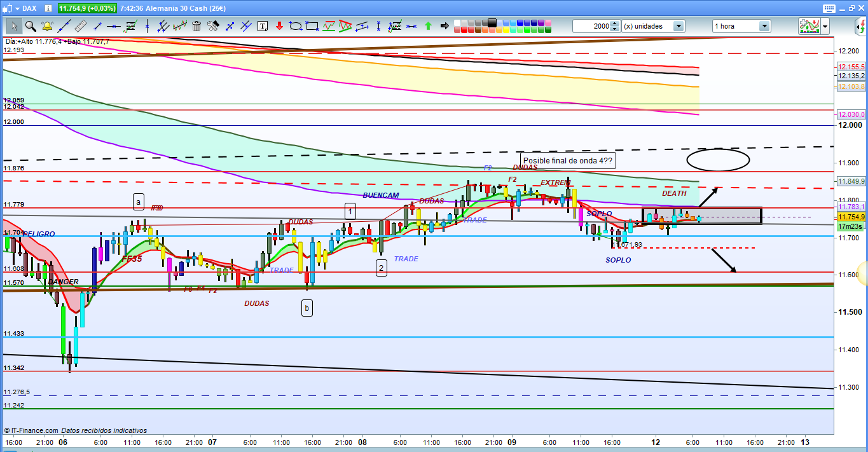The height and width of the screenshot is (452, 868).
Task: Insert a green up arrow marker
Action: coord(428,26)
